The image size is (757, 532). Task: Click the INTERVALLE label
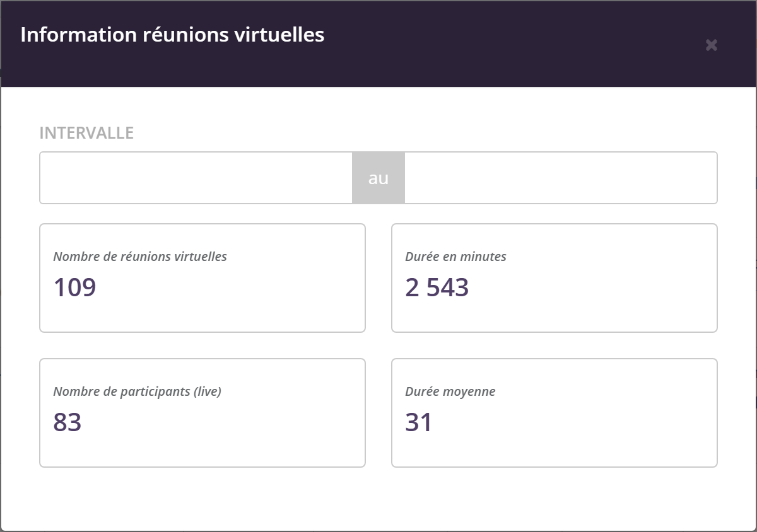click(86, 133)
